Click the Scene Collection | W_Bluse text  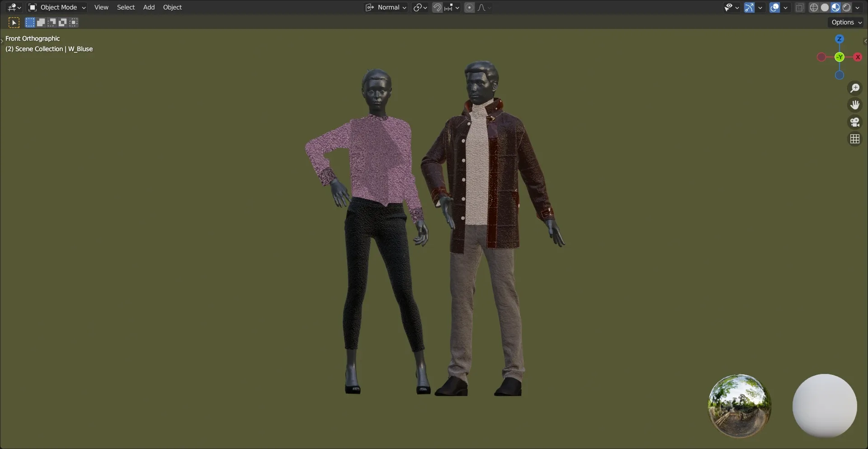coord(54,49)
